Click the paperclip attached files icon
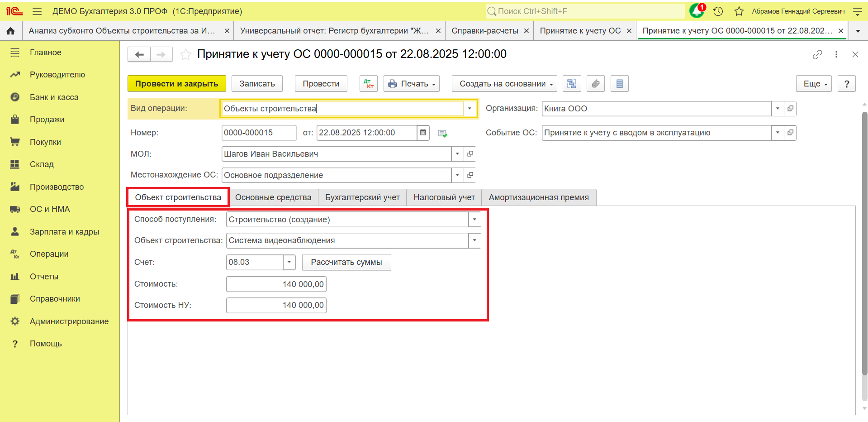The width and height of the screenshot is (868, 422). (596, 84)
